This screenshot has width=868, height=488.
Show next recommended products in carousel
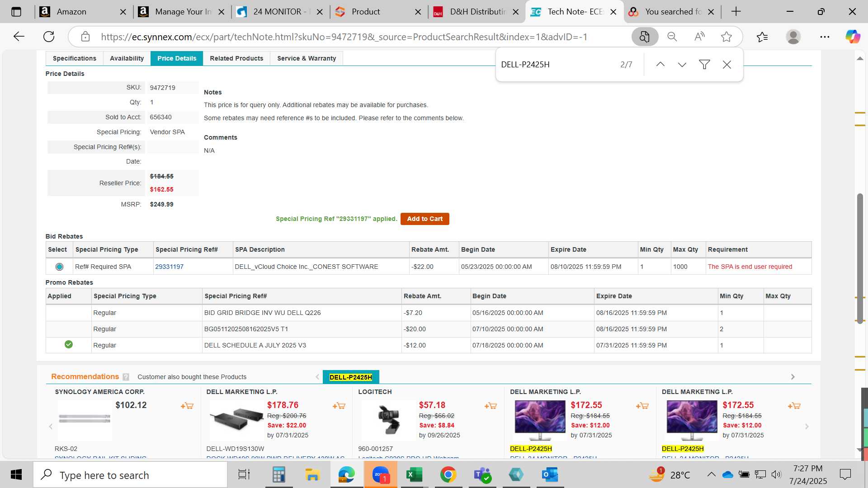click(807, 427)
